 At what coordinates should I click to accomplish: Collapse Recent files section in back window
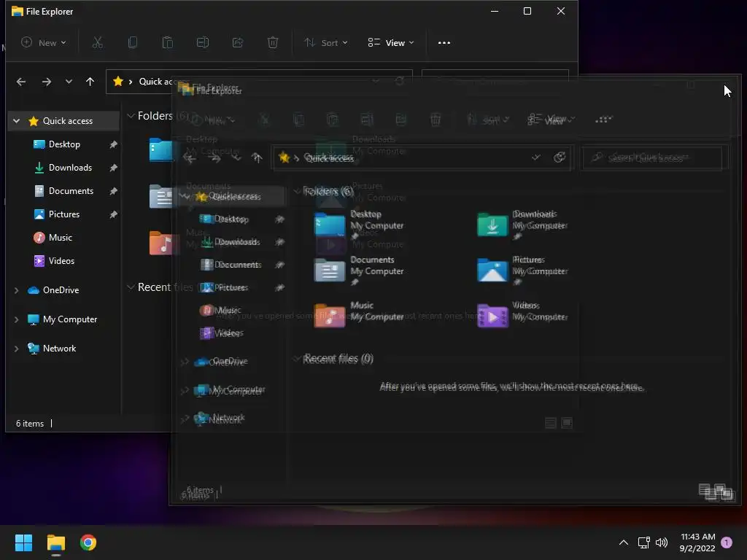(131, 287)
